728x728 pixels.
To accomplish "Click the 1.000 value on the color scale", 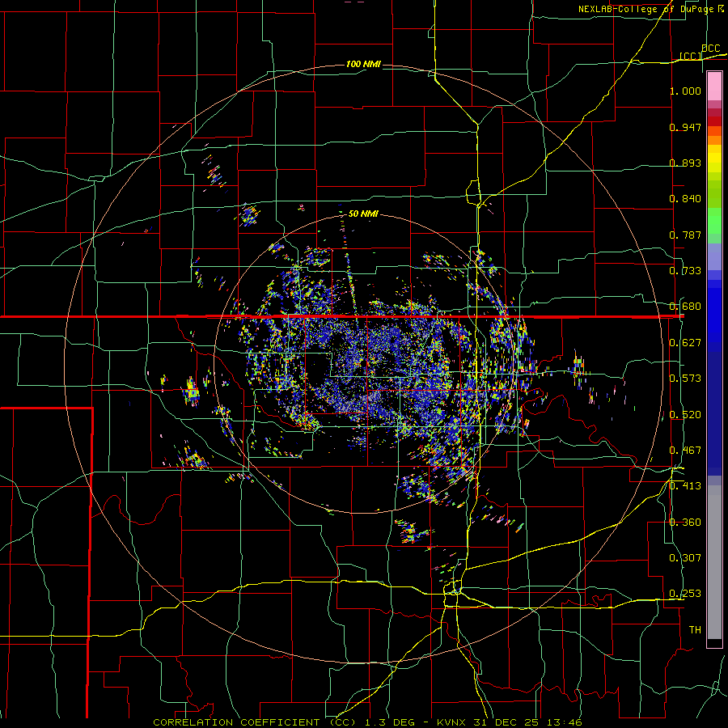I will tap(685, 91).
